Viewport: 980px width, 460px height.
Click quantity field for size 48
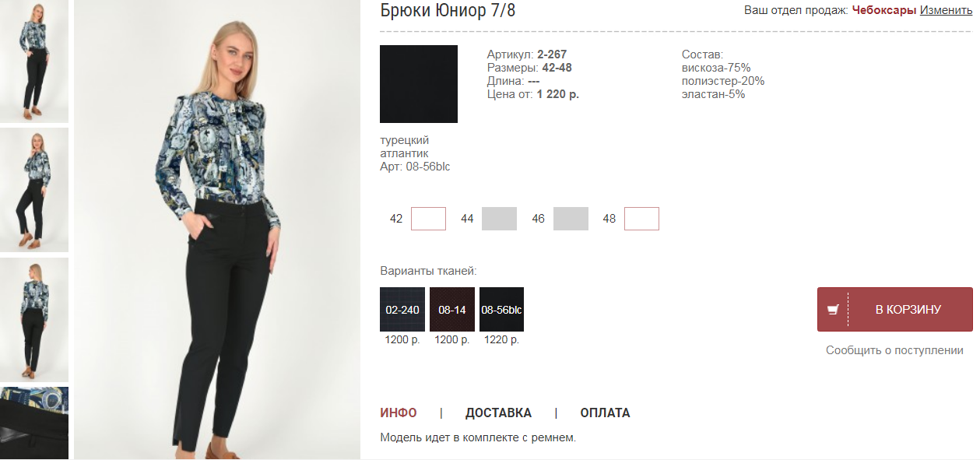[641, 219]
